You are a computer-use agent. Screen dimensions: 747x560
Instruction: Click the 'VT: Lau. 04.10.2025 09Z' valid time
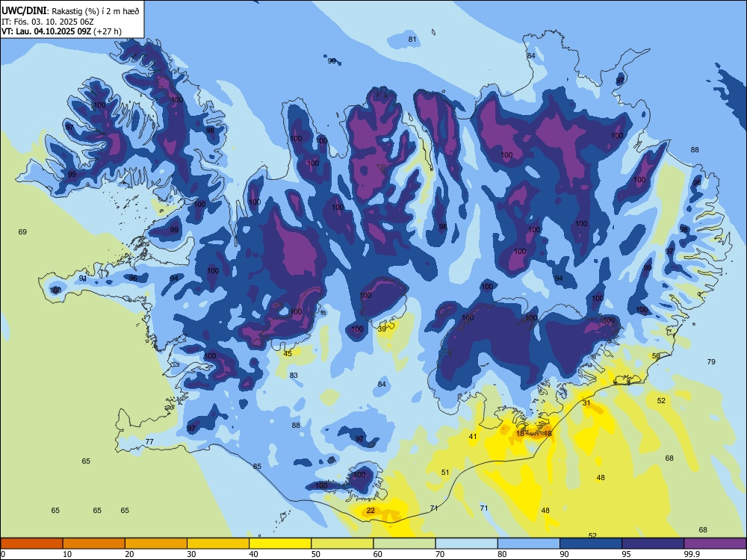46,32
